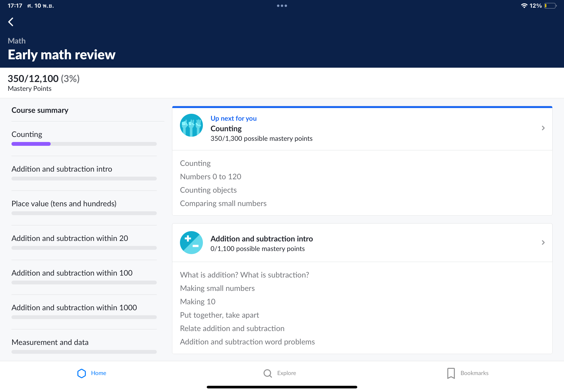Expand Counting unit with right chevron
The image size is (564, 392).
pyautogui.click(x=543, y=128)
